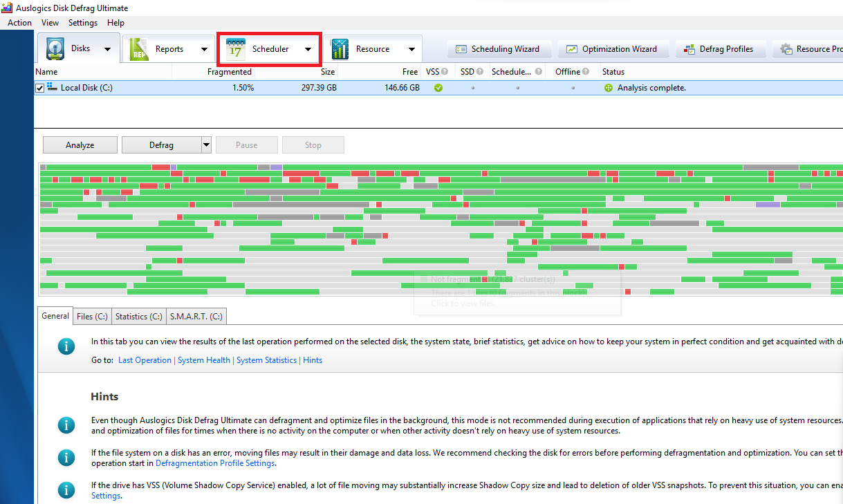Click the Disks drive icon
The width and height of the screenshot is (843, 504).
point(55,49)
